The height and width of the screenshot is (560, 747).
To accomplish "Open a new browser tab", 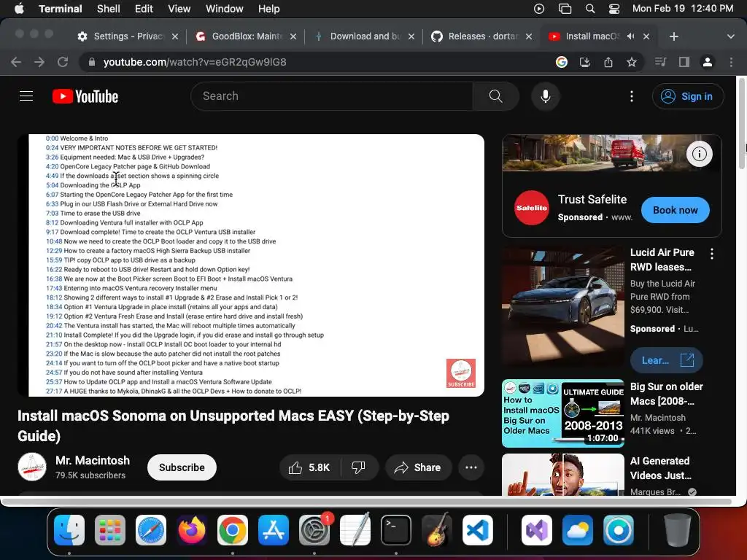I will tap(673, 36).
